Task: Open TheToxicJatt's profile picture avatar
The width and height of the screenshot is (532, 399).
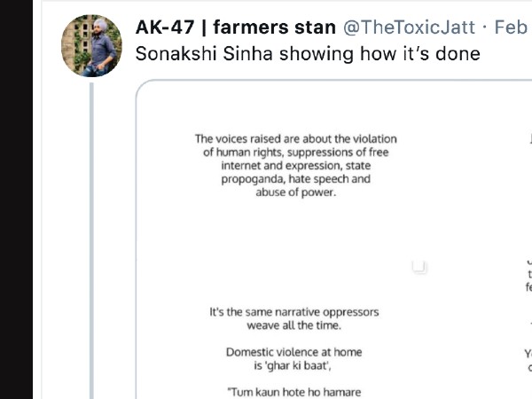Action: (x=91, y=46)
